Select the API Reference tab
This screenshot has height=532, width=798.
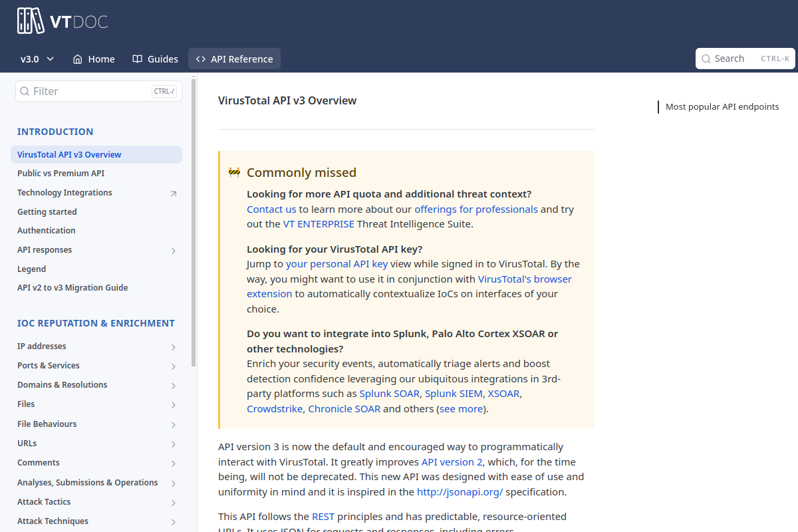[234, 59]
